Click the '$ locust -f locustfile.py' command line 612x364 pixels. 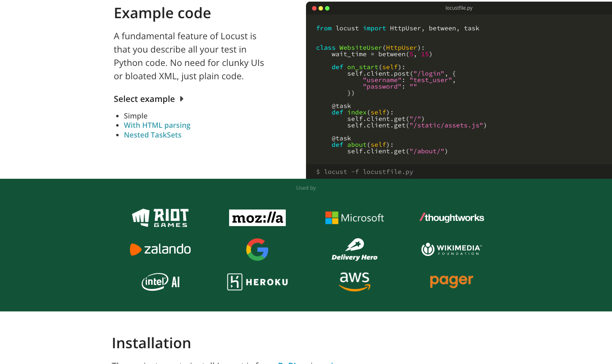(x=365, y=172)
